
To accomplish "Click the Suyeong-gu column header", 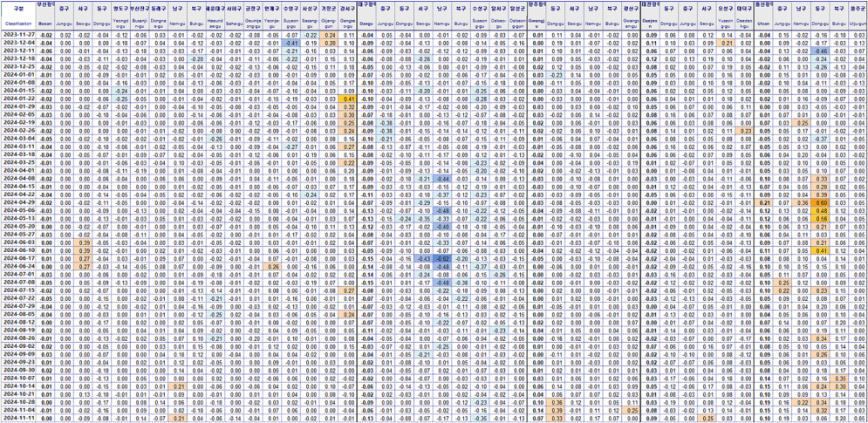I will 291,15.
